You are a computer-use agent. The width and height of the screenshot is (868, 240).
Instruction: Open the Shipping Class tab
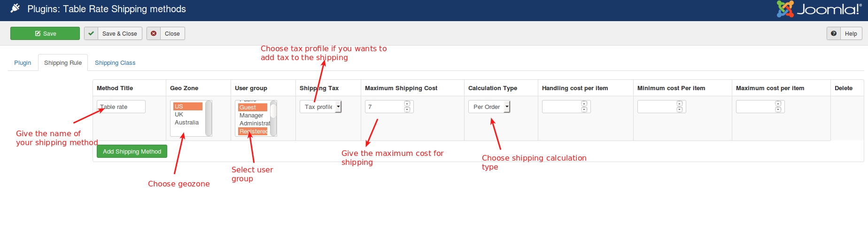point(115,62)
